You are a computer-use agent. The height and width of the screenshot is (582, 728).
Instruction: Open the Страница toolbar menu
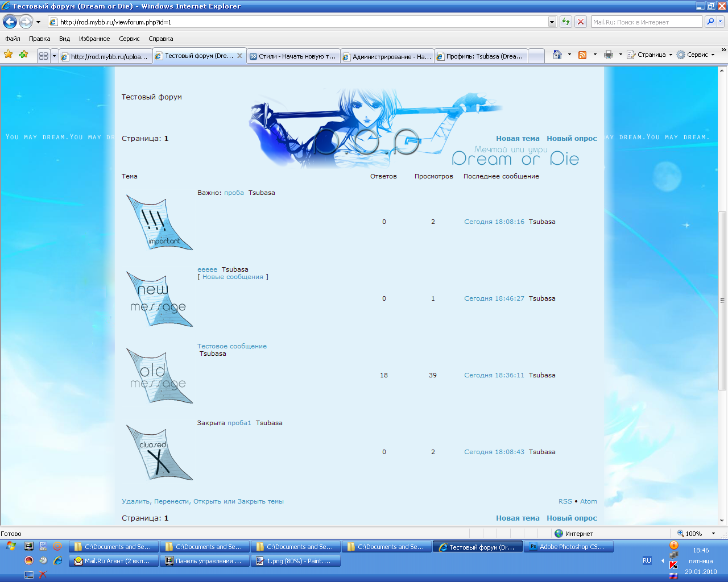650,55
